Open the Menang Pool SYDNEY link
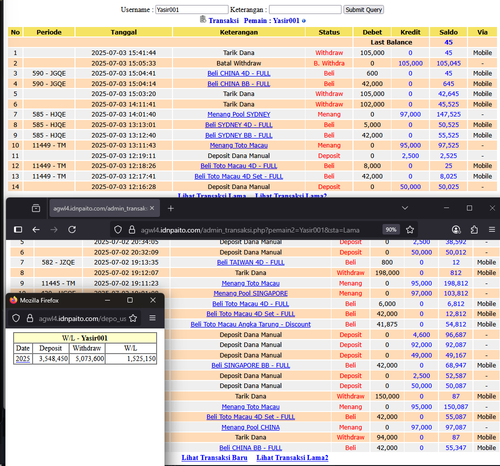This screenshot has width=500, height=466. click(x=239, y=114)
